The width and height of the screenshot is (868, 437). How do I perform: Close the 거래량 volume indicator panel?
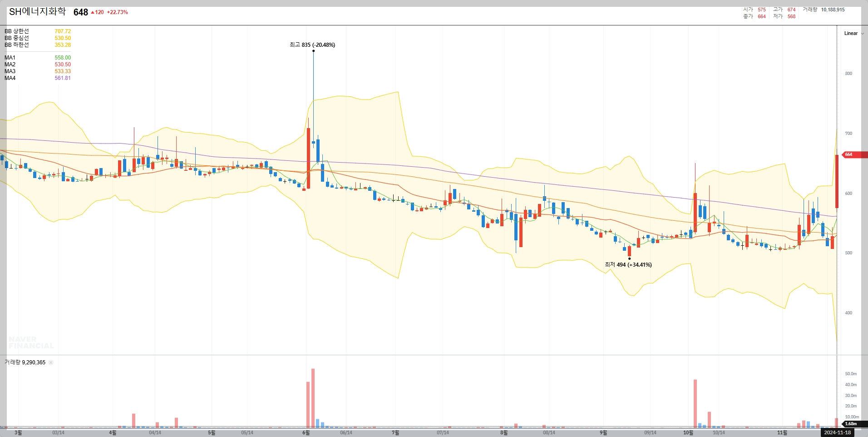click(51, 363)
